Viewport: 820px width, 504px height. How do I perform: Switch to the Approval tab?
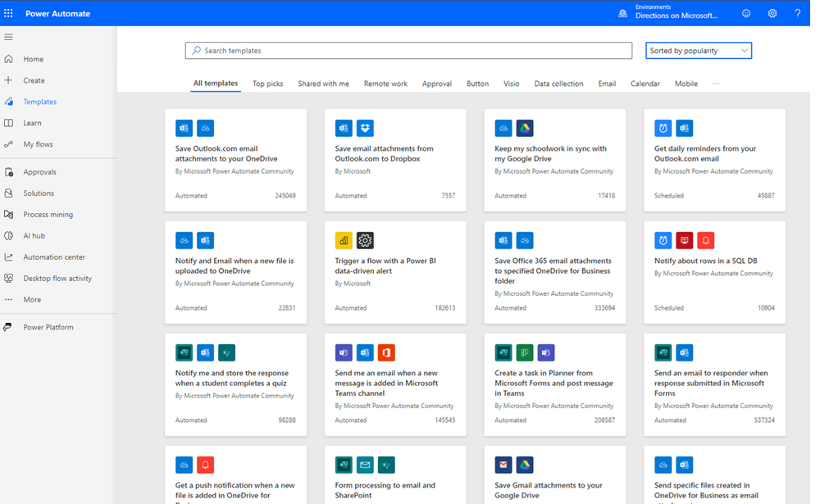[437, 84]
